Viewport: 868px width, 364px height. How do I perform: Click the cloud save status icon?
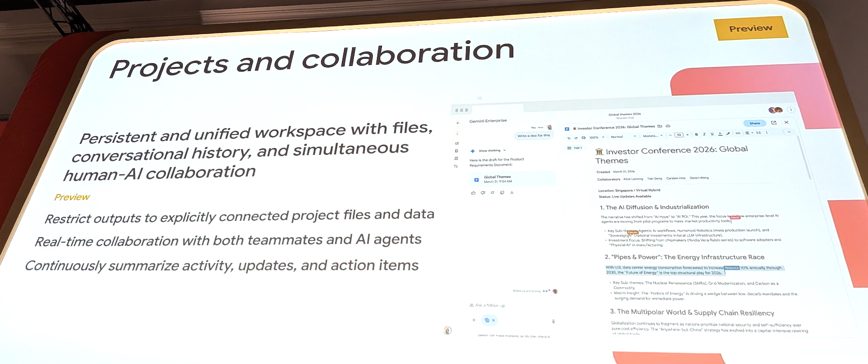668,126
